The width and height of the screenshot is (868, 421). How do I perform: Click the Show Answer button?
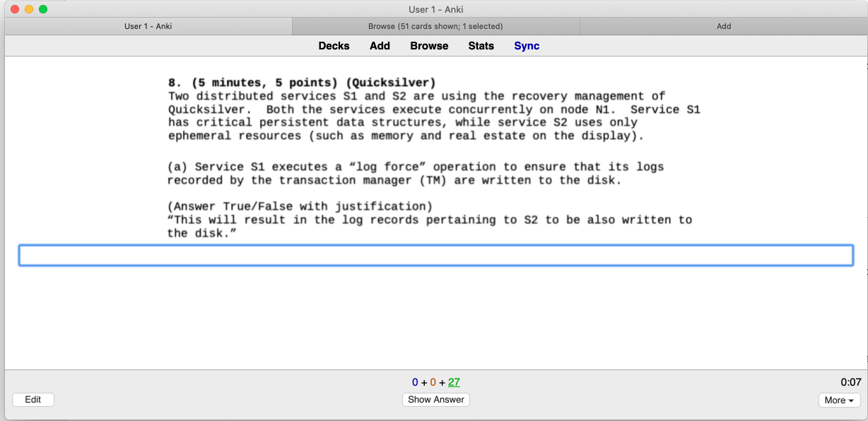point(436,400)
